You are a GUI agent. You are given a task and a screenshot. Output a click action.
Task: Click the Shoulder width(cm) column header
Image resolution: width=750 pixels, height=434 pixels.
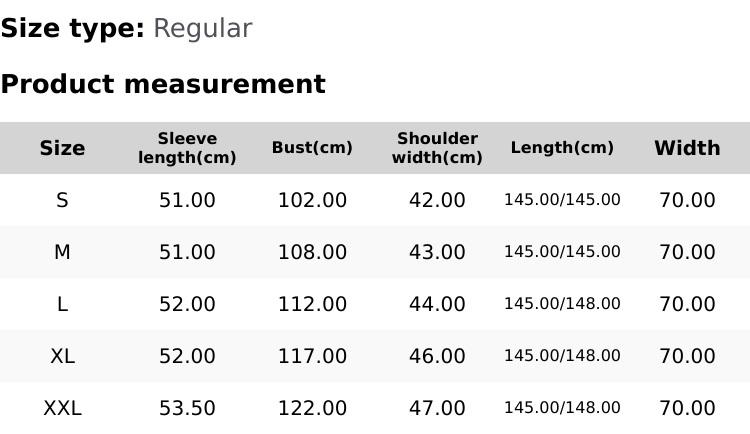pos(437,148)
